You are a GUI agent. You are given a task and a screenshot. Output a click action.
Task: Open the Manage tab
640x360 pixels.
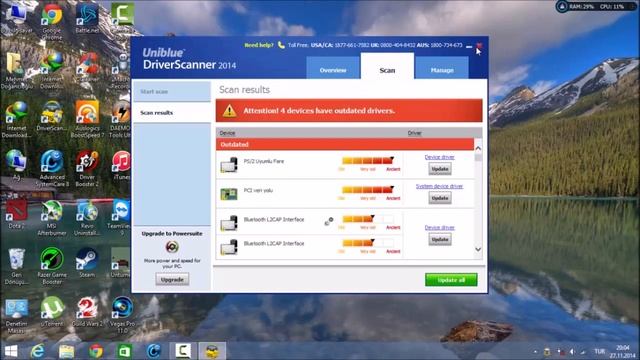pyautogui.click(x=442, y=68)
